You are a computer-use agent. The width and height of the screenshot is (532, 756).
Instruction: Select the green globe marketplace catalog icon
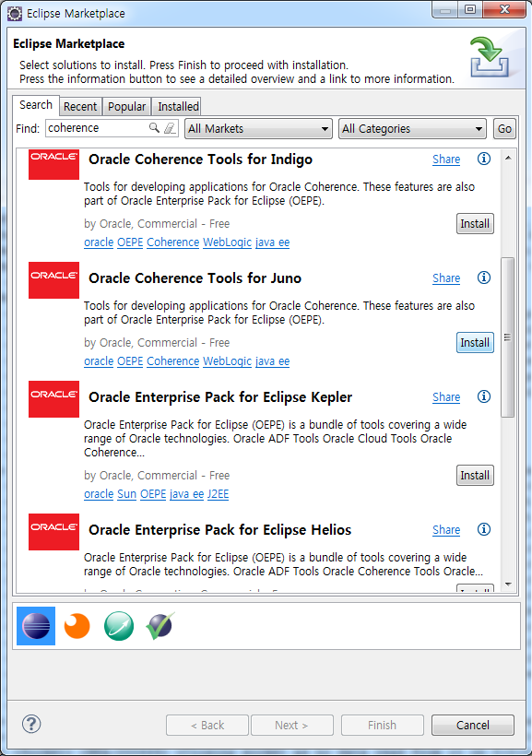119,626
